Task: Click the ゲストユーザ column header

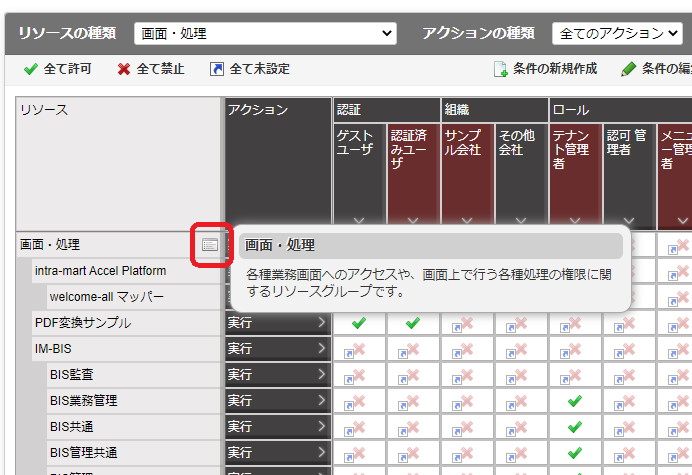Action: (359, 160)
